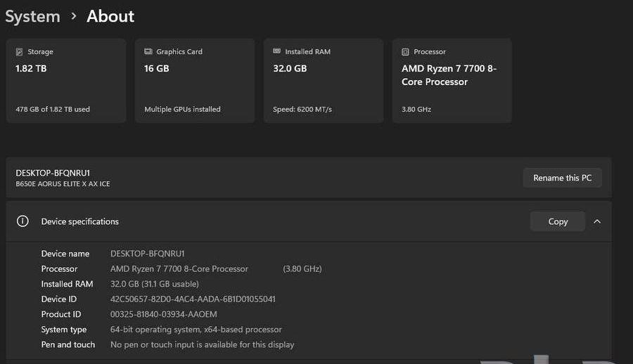Click the 'AMD Ryzen 7 7700 8-Core Processor' card title

pyautogui.click(x=449, y=75)
